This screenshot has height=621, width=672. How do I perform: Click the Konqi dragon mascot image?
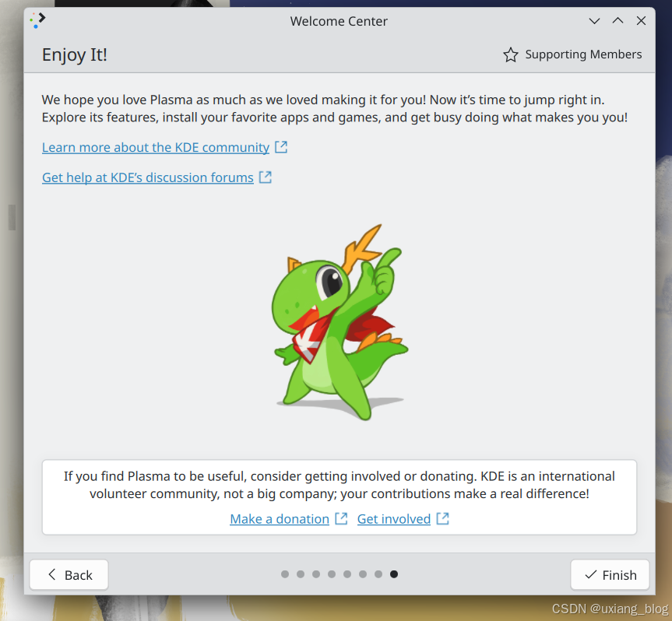pyautogui.click(x=340, y=322)
